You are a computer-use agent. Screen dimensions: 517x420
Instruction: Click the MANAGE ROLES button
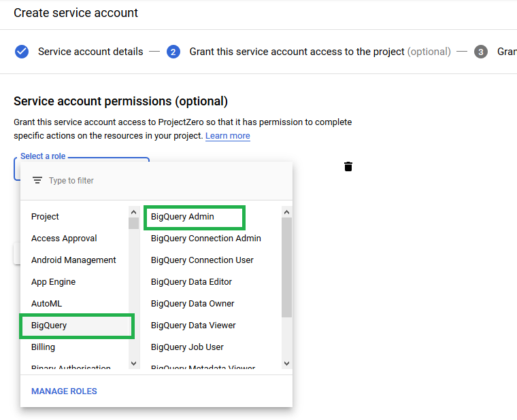[x=64, y=391]
